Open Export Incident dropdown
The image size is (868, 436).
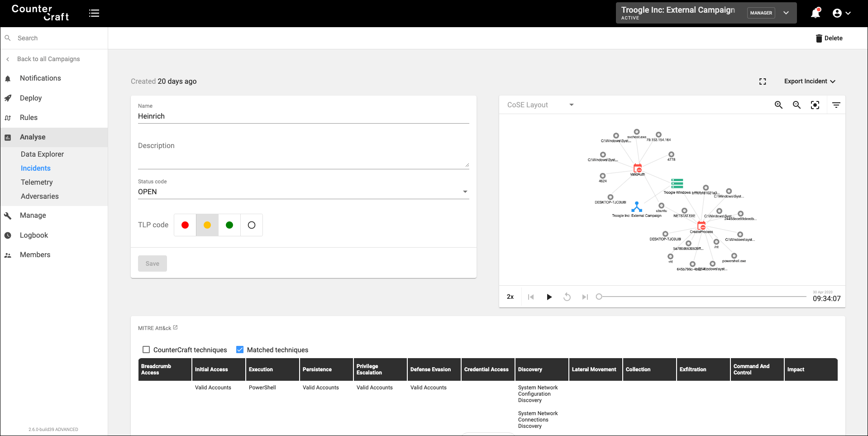click(810, 81)
